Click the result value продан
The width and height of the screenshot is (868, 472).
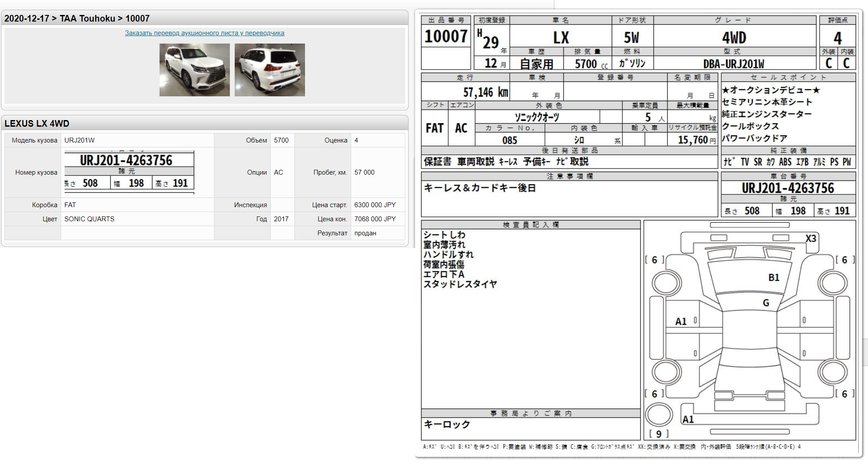click(x=365, y=233)
